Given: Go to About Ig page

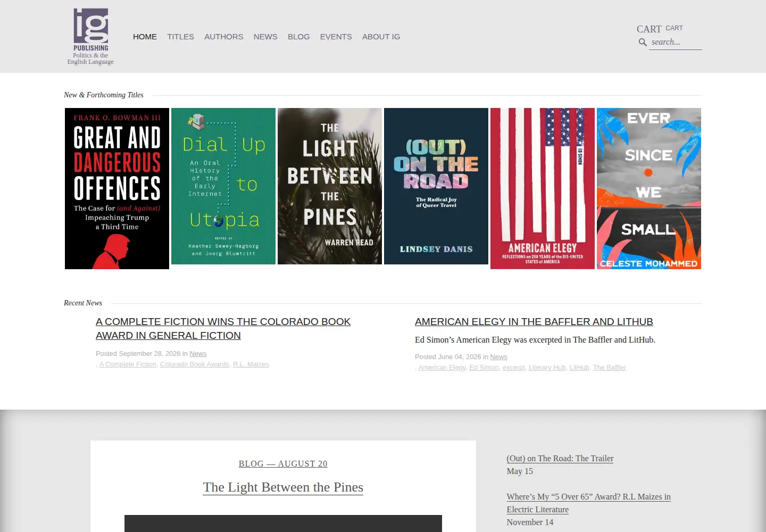Looking at the screenshot, I should tap(381, 37).
